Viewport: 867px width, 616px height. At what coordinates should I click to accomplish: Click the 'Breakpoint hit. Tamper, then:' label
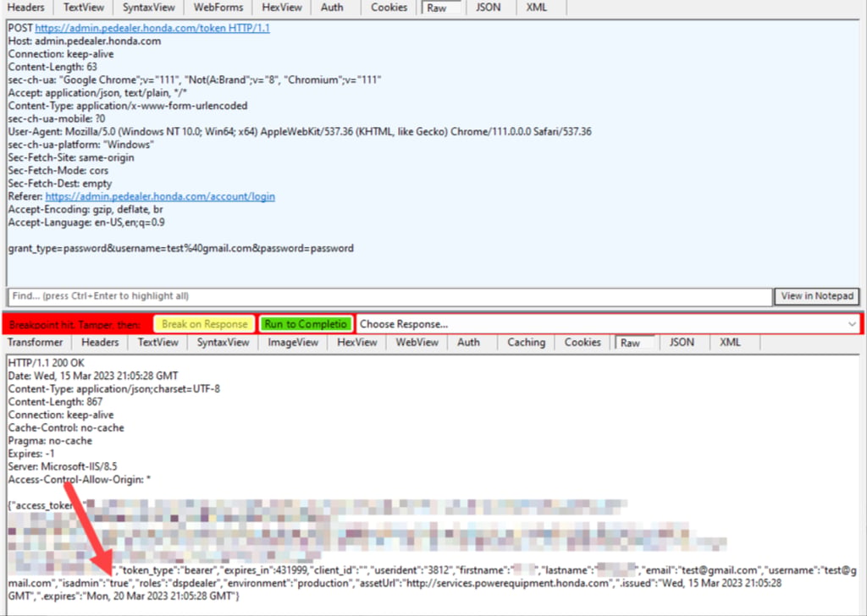click(75, 325)
